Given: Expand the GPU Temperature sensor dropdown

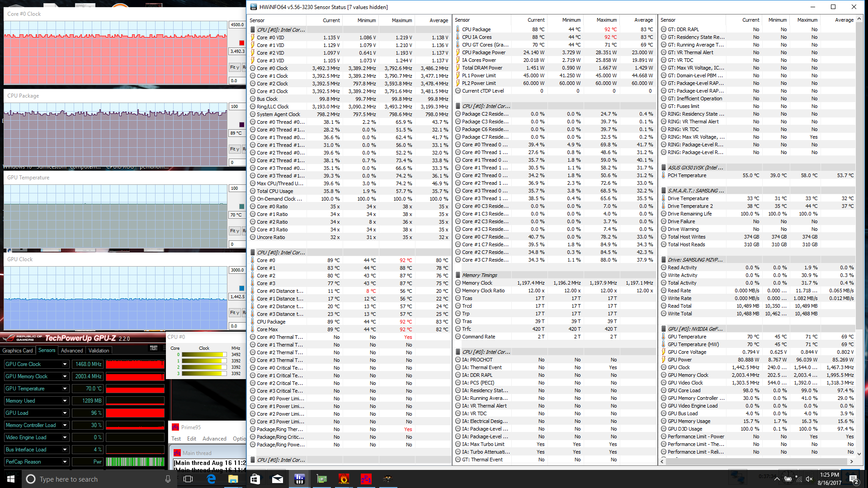Looking at the screenshot, I should coord(65,389).
